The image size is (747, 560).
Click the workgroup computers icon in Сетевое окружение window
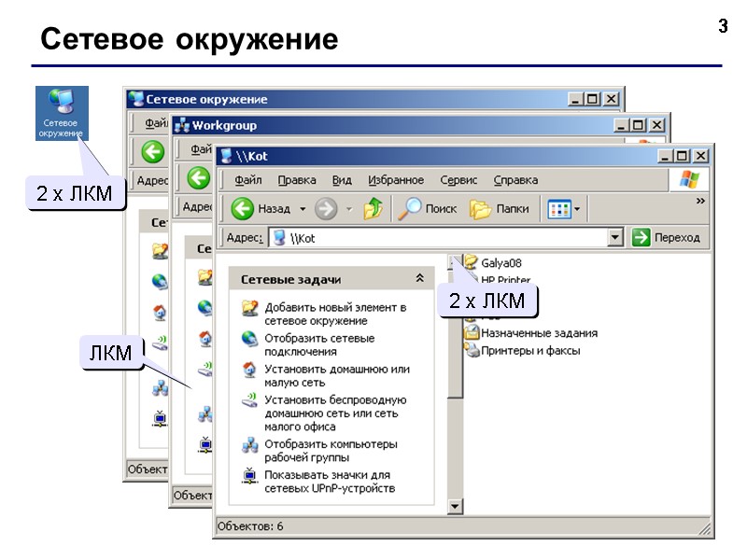pos(160,388)
